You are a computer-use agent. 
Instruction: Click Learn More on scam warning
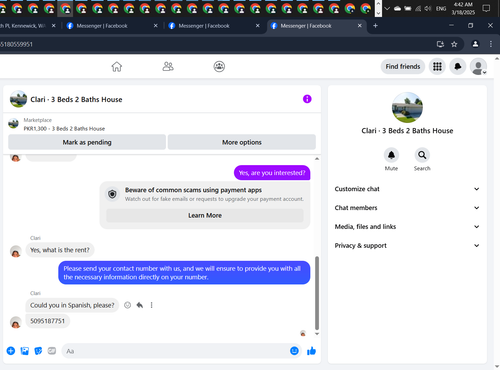pos(205,215)
